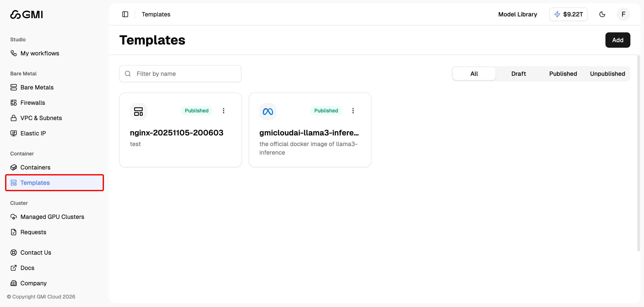This screenshot has height=307, width=644.
Task: Switch to the Draft tab
Action: coord(519,73)
